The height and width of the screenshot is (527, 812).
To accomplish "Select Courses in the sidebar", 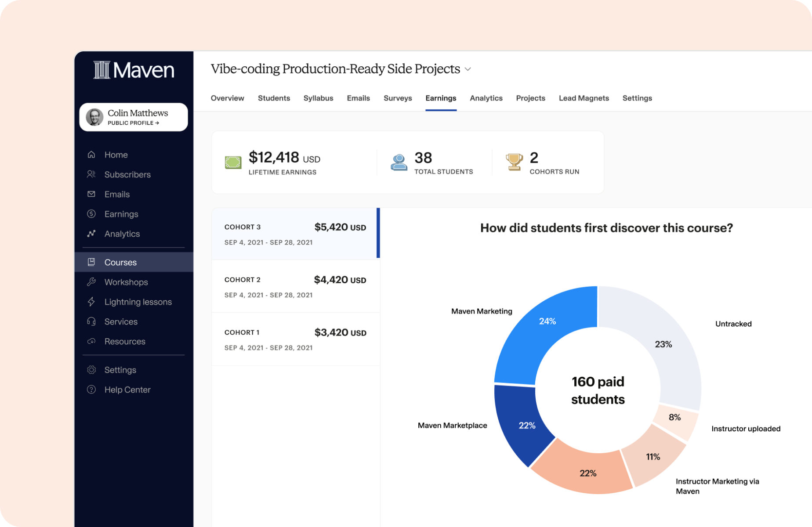I will point(120,262).
